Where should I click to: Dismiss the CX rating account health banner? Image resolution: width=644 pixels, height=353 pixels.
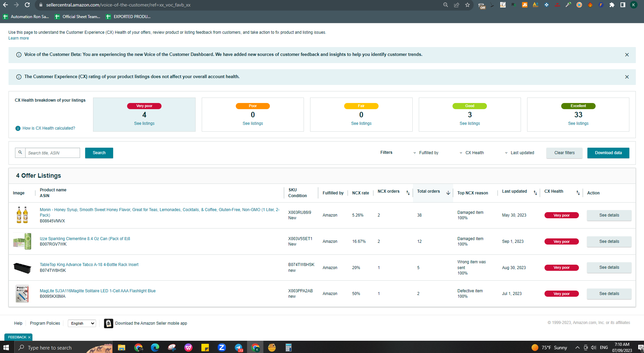627,77
